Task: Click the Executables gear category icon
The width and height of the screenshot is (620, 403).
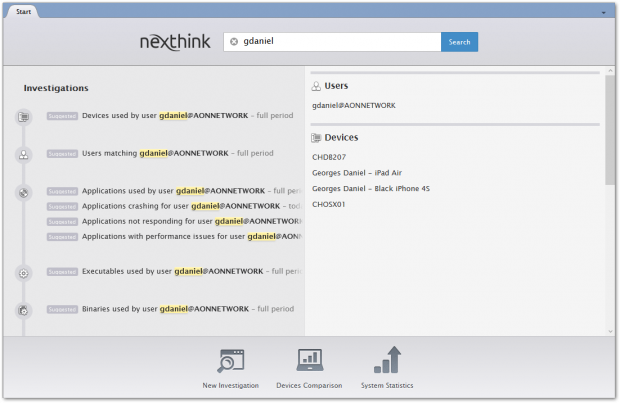Action: 24,272
